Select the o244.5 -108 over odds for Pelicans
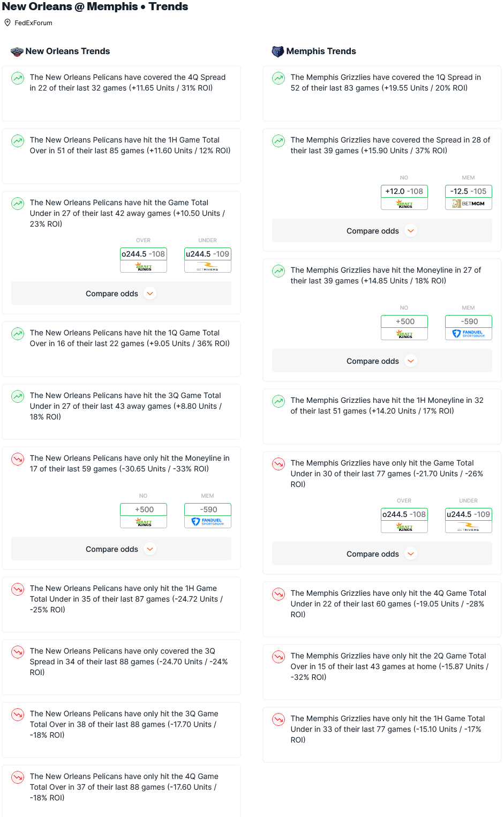Screen dimensions: 504x817 pos(144,254)
